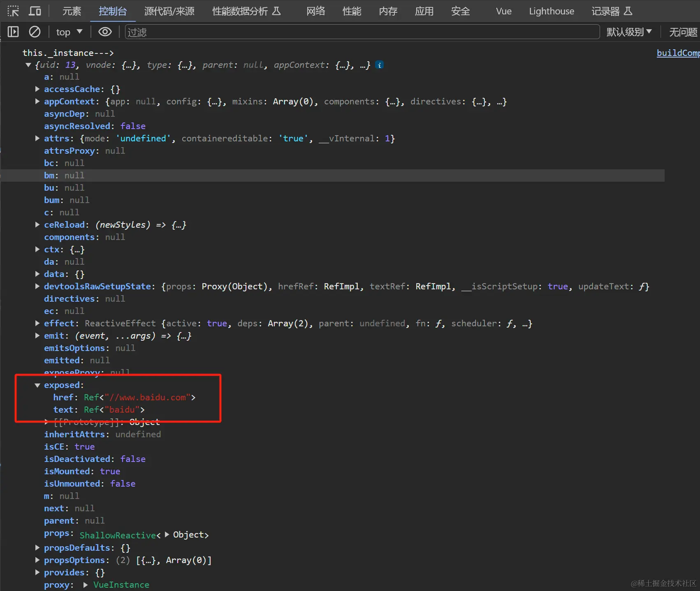
Task: Open the Lighthouse tab
Action: pyautogui.click(x=552, y=11)
